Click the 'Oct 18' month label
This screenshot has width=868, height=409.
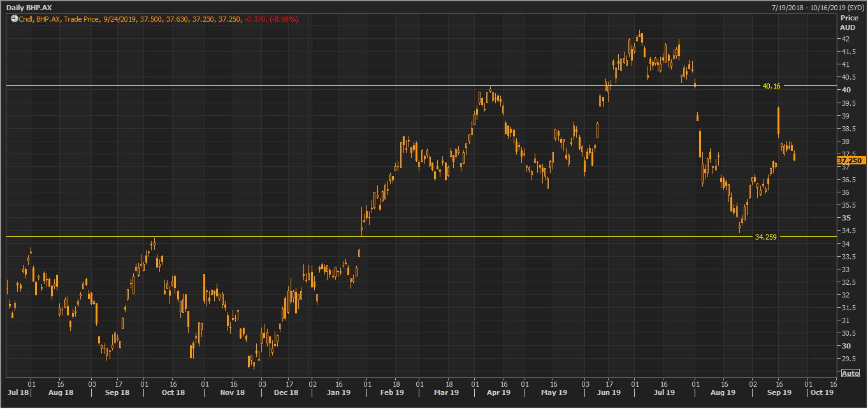[173, 392]
